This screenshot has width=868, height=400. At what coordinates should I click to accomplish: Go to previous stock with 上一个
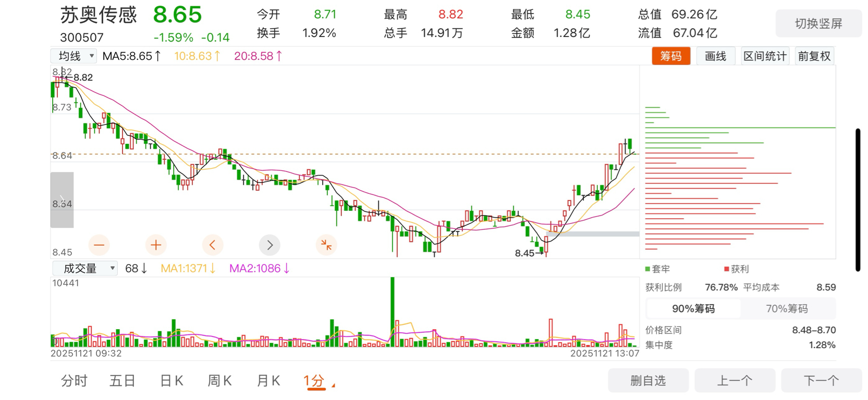tap(735, 381)
